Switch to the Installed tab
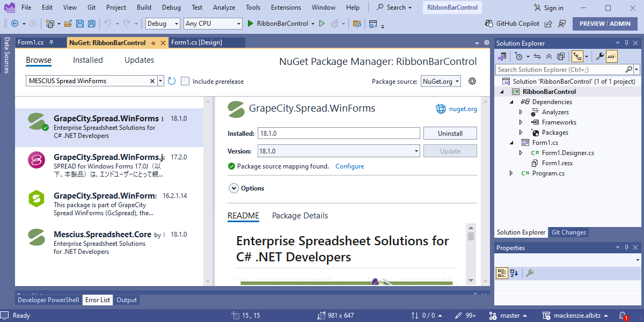Image resolution: width=644 pixels, height=322 pixels. (88, 60)
